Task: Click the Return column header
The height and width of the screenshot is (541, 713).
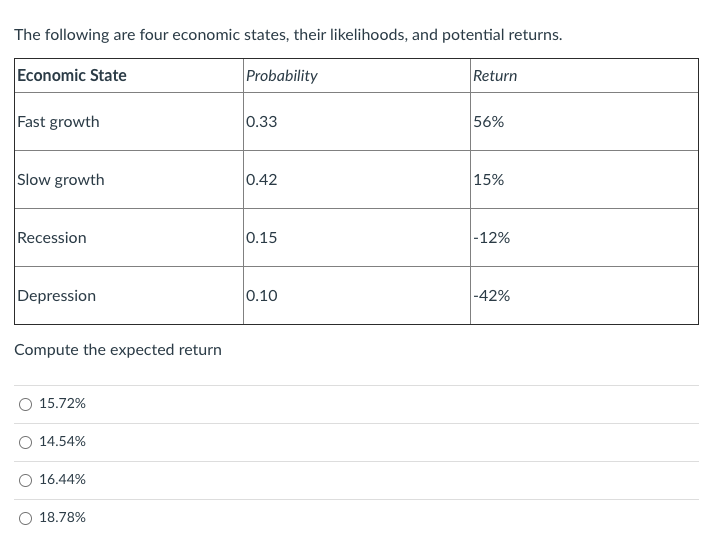Action: pyautogui.click(x=495, y=76)
